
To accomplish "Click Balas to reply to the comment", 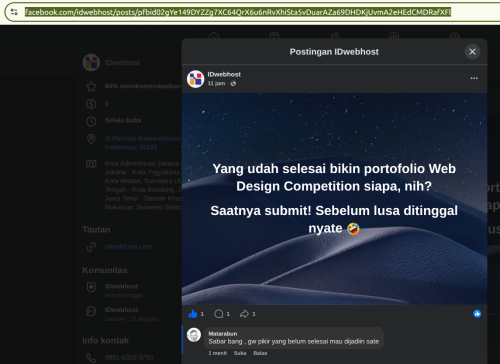I will (x=260, y=353).
